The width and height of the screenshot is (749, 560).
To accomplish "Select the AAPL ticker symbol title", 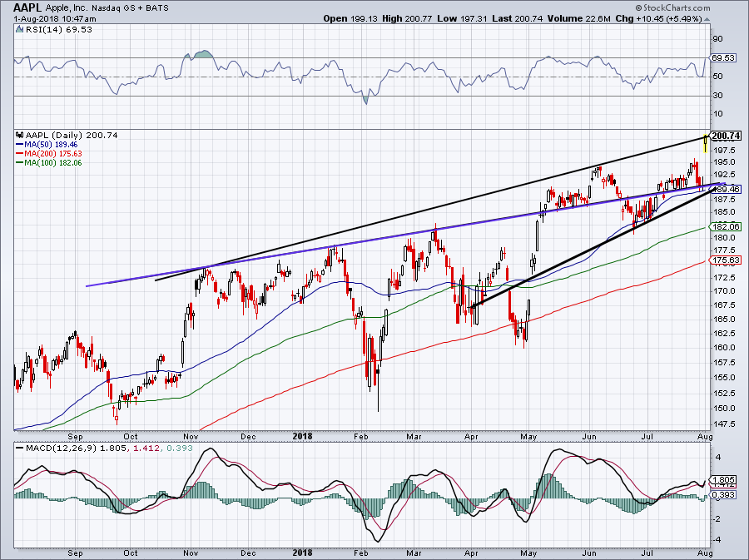I will 27,8.
